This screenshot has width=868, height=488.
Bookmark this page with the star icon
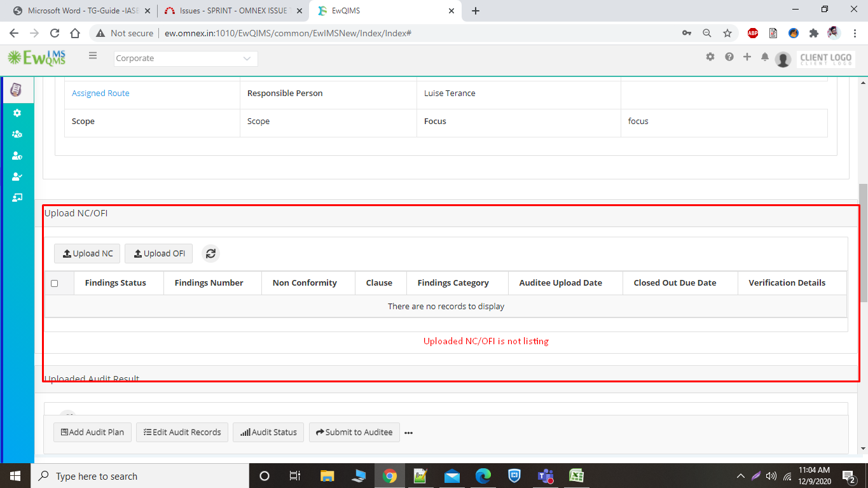point(727,33)
